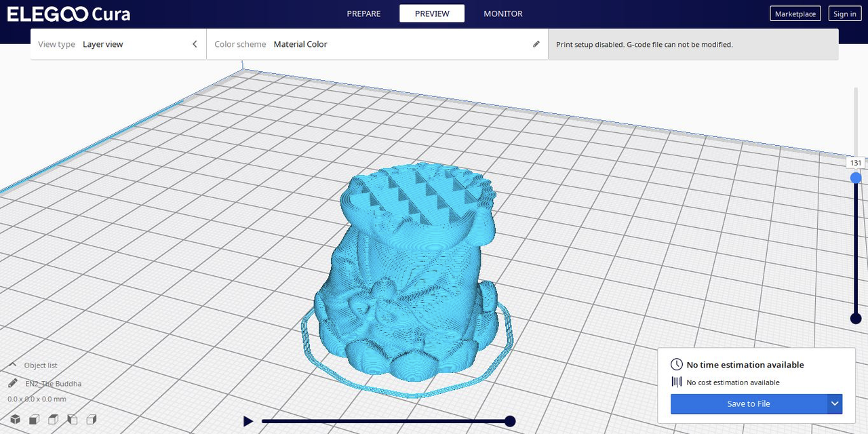Switch to the MONITOR stage
868x434 pixels.
tap(503, 14)
